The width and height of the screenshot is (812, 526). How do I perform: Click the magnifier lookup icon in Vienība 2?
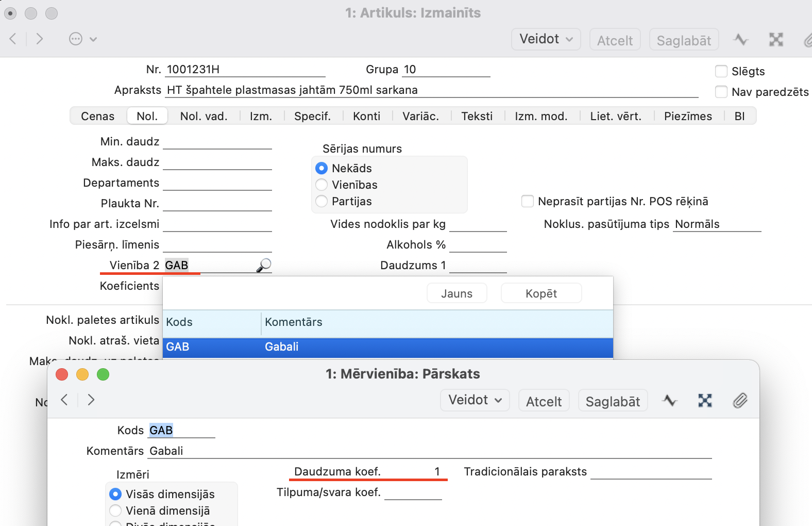[263, 265]
